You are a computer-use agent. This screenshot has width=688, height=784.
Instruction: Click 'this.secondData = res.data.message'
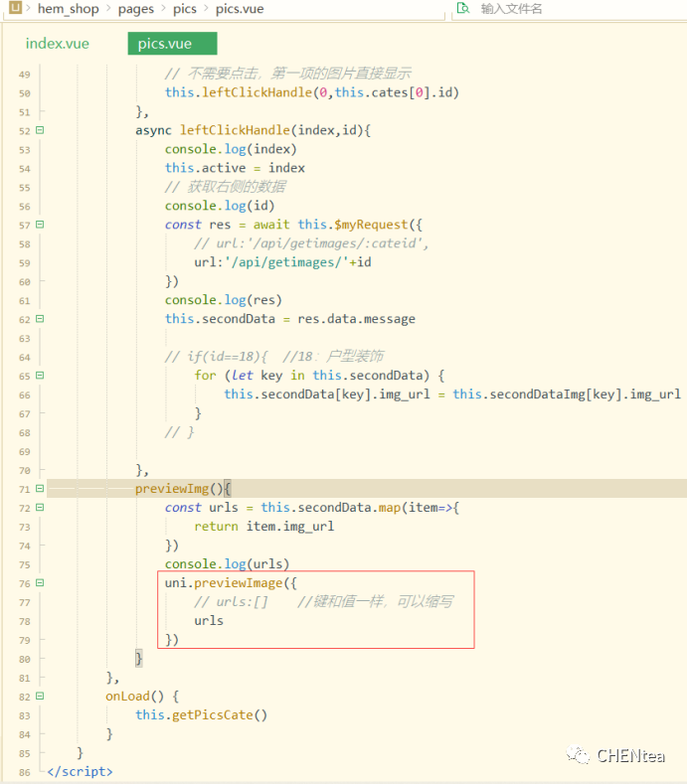click(x=290, y=319)
